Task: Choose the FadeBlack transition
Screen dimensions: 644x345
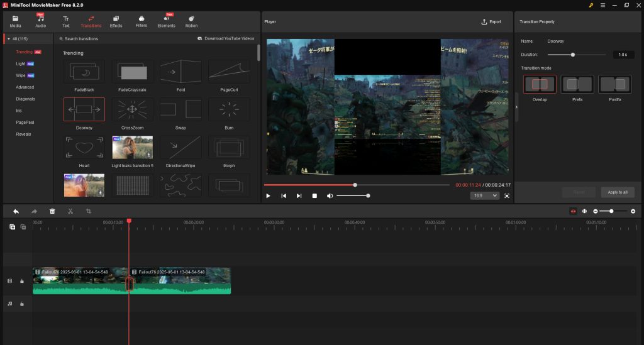Action: (x=84, y=72)
